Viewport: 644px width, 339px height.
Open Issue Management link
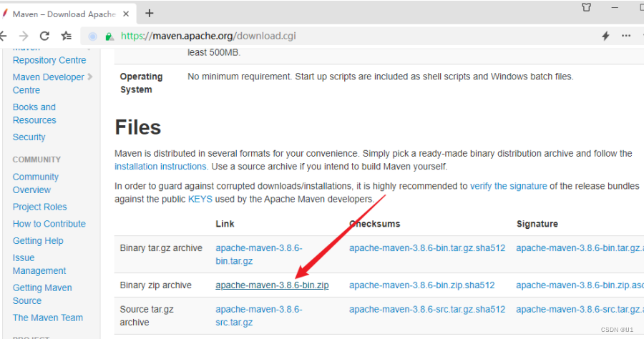[39, 264]
